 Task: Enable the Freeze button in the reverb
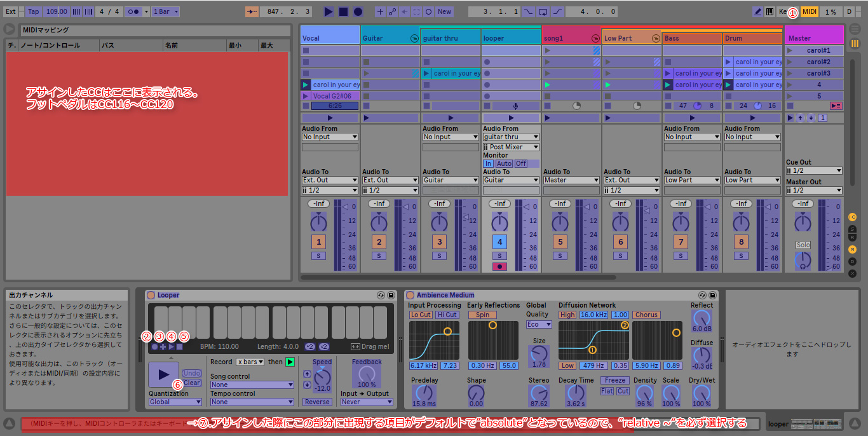[x=614, y=381]
